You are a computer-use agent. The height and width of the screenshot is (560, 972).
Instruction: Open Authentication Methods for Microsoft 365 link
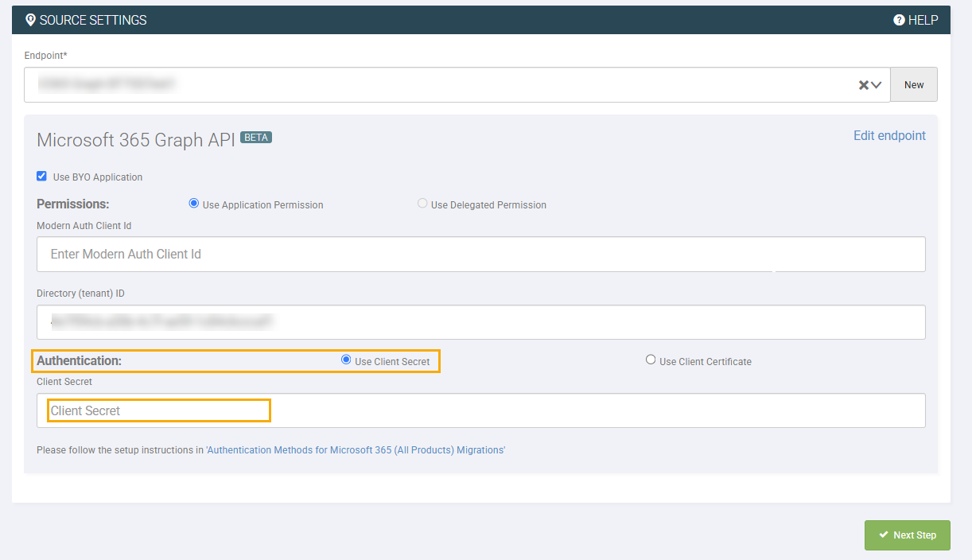pos(356,450)
